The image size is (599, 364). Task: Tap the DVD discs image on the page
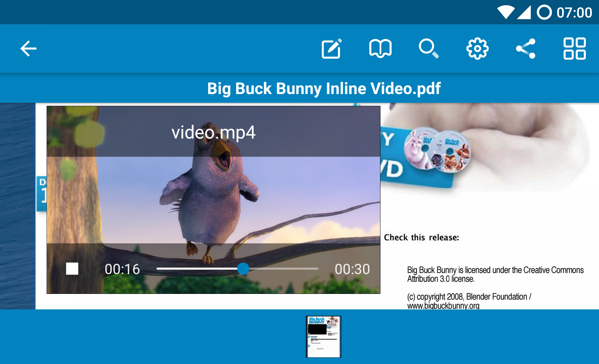(437, 149)
